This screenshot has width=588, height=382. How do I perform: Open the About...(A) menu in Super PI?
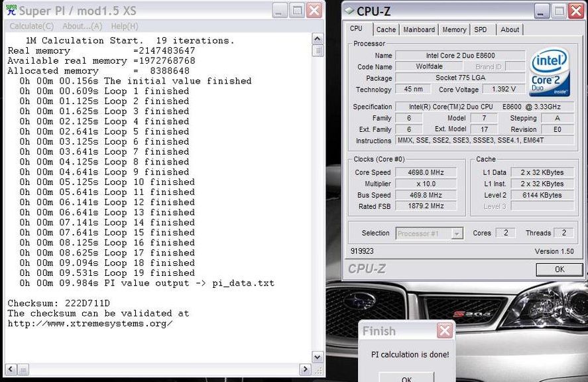[82, 27]
